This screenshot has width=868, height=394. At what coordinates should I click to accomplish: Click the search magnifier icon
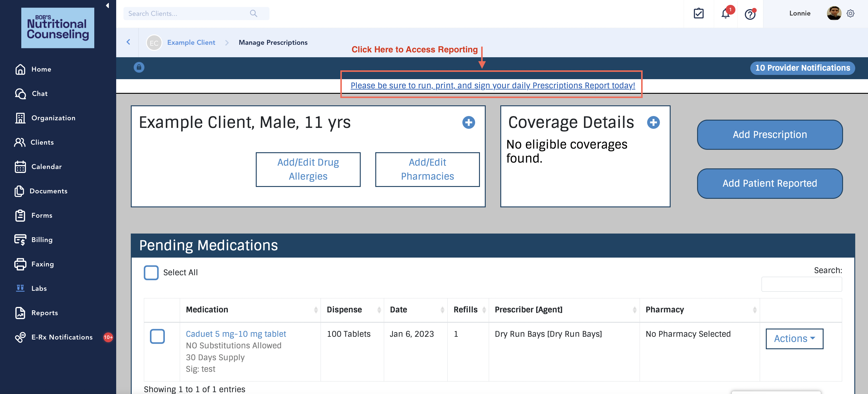coord(253,13)
